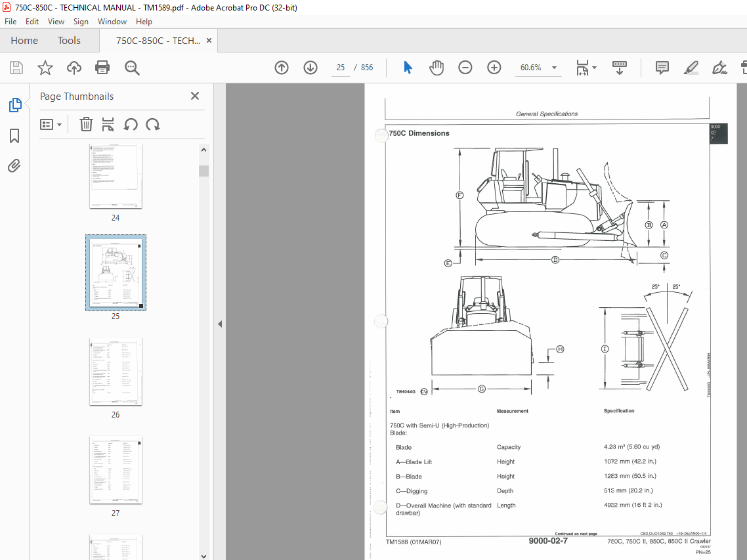Click the Save file icon
Screen dimensions: 747x560
(16, 68)
